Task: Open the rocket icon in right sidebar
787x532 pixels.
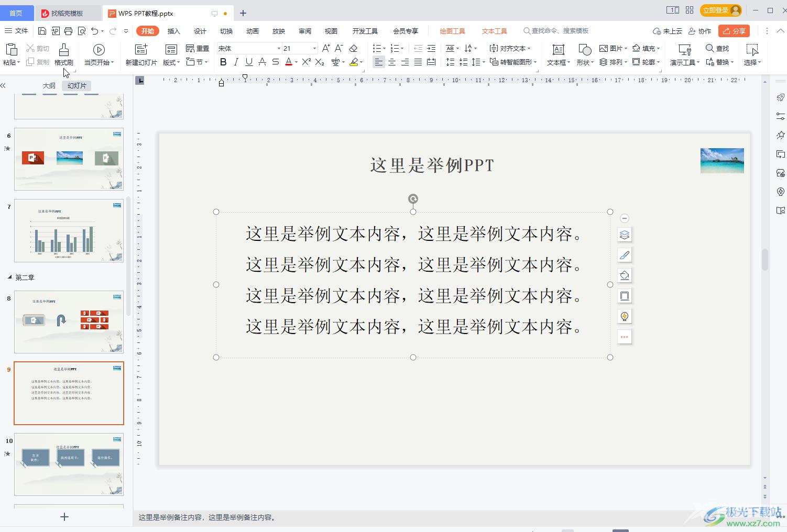Action: (780, 97)
